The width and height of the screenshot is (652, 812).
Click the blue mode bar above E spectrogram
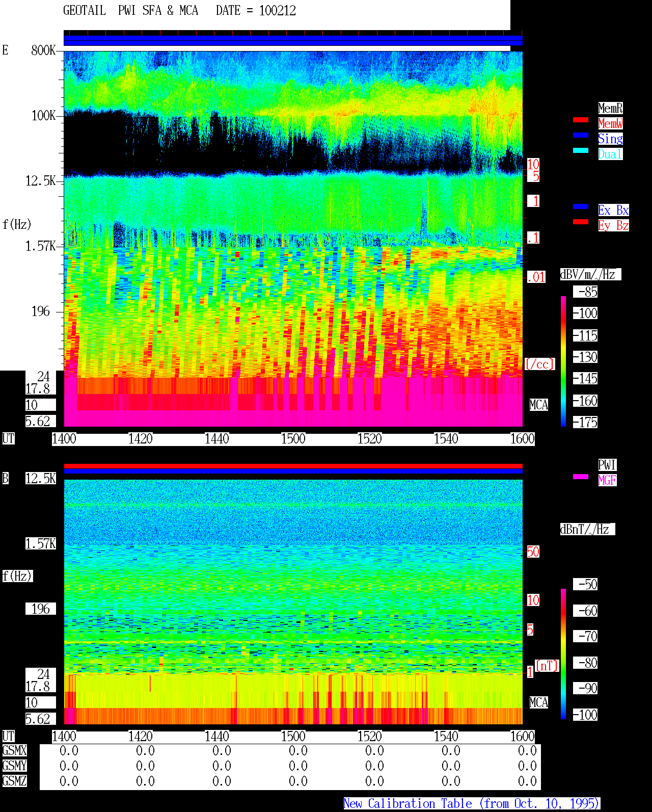(x=293, y=40)
